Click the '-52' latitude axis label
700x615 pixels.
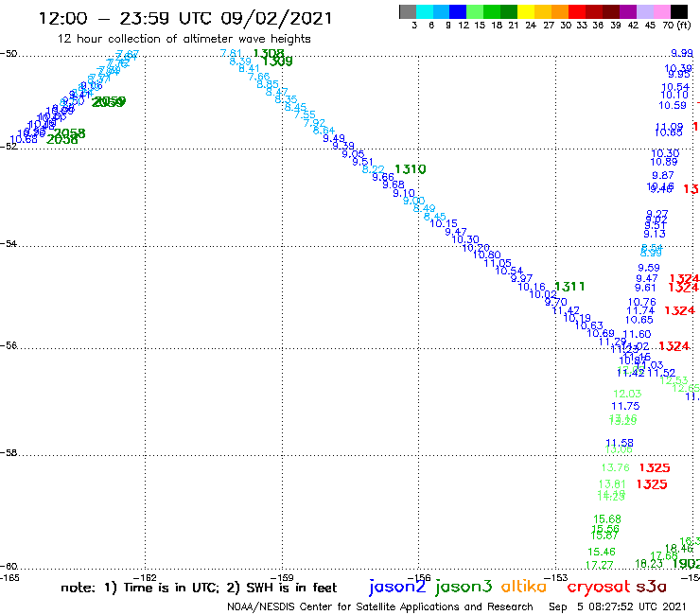tap(9, 146)
